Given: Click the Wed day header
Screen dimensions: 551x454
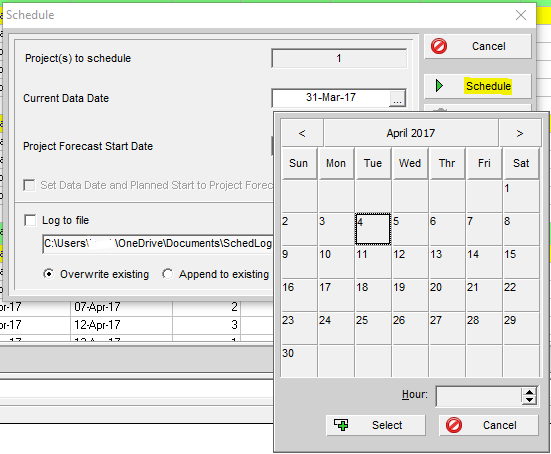Looking at the screenshot, I should coord(410,163).
